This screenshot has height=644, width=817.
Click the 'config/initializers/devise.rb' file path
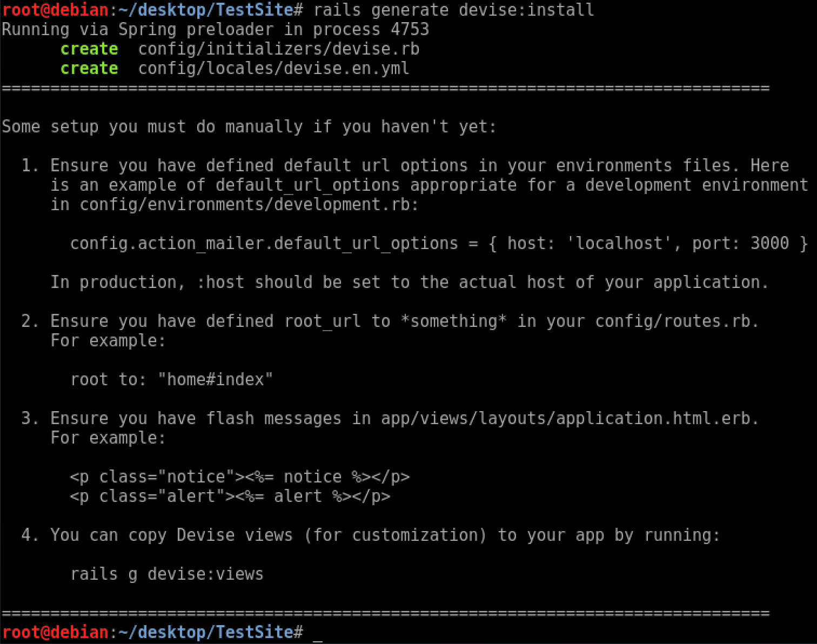coord(278,49)
